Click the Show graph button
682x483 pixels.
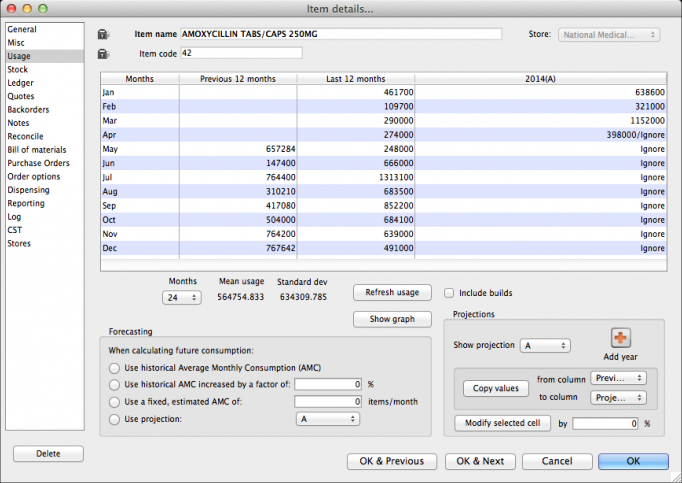click(x=392, y=319)
